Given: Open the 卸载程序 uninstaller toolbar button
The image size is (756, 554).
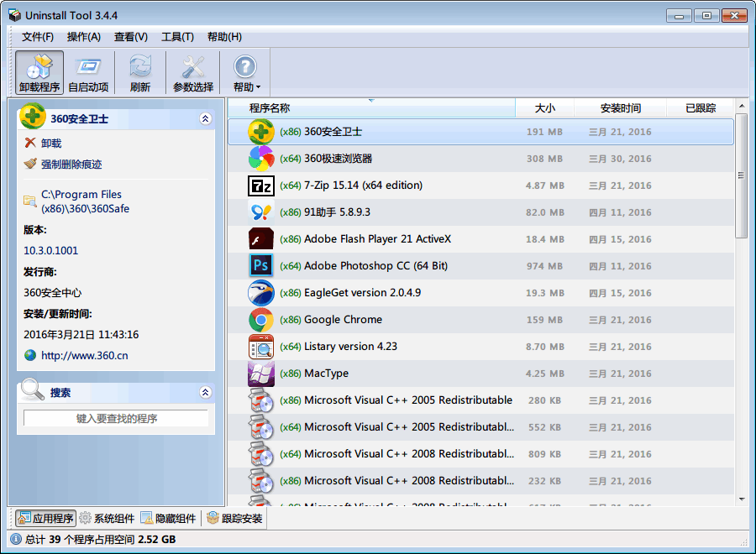Looking at the screenshot, I should click(x=39, y=73).
